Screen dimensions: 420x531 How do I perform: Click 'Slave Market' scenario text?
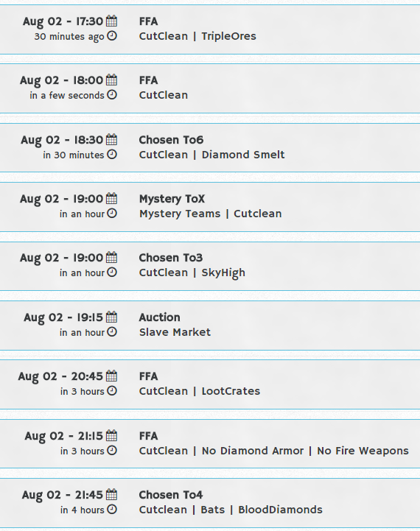(175, 332)
